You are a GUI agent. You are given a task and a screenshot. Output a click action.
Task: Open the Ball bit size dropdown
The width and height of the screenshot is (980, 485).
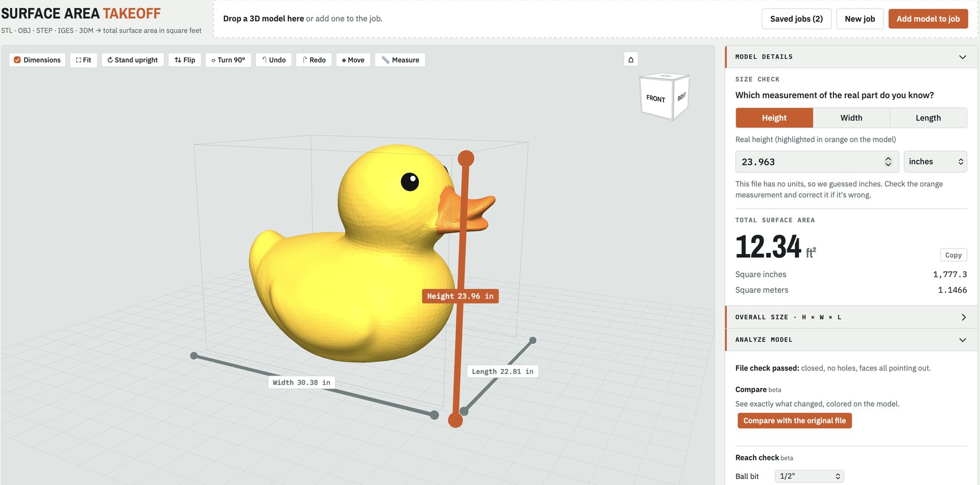coord(810,476)
